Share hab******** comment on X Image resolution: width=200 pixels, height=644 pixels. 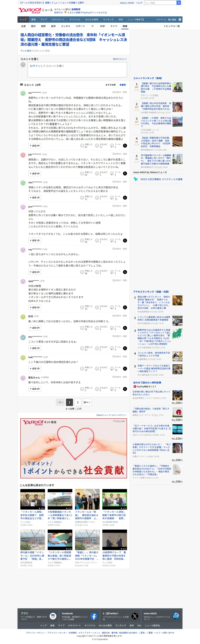click(125, 369)
